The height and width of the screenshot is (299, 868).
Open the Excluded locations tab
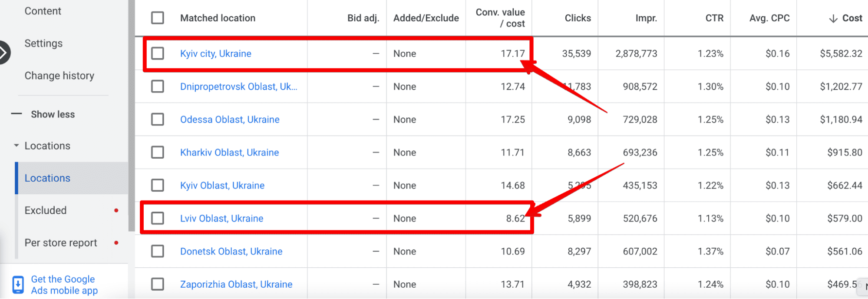[x=46, y=210]
